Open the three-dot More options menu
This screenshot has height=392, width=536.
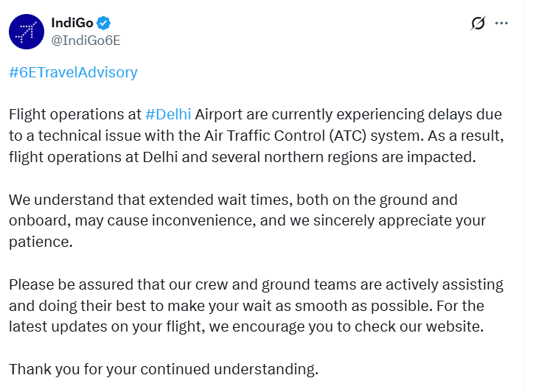tap(502, 24)
